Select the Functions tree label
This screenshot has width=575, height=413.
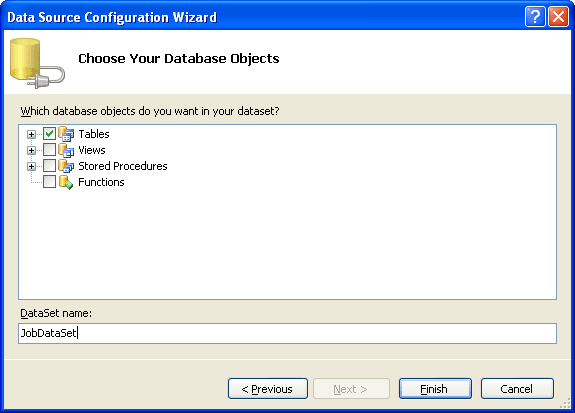[x=101, y=182]
